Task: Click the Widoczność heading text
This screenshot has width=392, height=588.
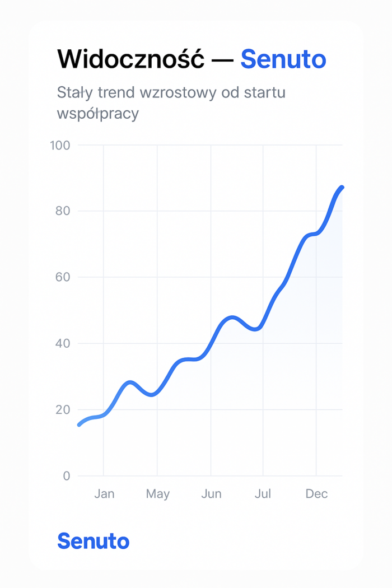Action: [x=131, y=59]
